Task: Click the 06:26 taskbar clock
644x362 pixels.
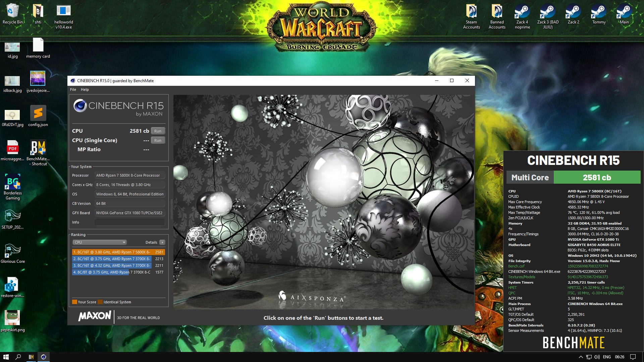Action: click(620, 357)
